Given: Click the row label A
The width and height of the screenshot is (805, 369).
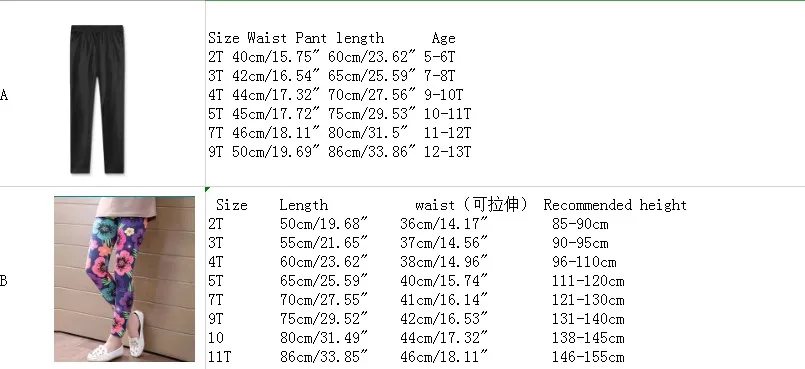Looking at the screenshot, I should [x=4, y=95].
